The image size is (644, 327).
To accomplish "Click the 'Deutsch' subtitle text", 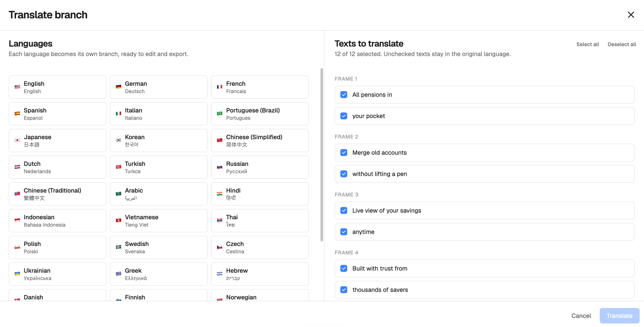I will click(135, 91).
